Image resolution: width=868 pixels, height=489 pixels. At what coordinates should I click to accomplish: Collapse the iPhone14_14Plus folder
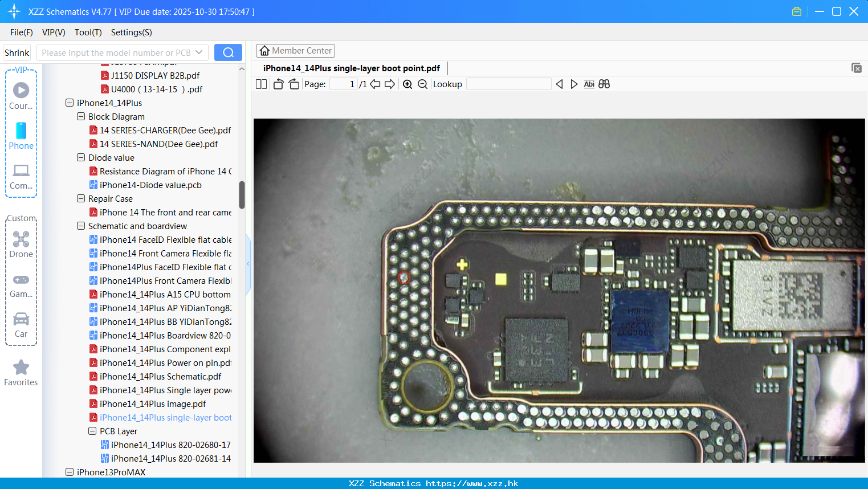pyautogui.click(x=70, y=103)
